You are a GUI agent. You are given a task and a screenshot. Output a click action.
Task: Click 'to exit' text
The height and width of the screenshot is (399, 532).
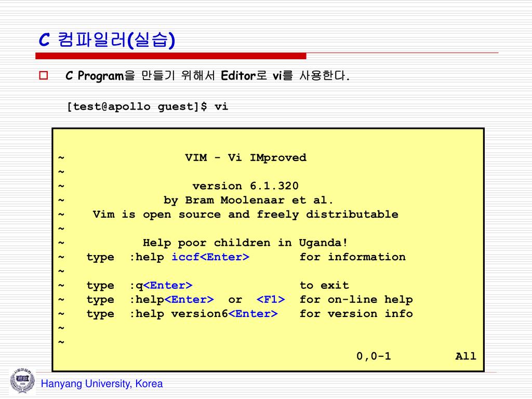[x=324, y=286]
